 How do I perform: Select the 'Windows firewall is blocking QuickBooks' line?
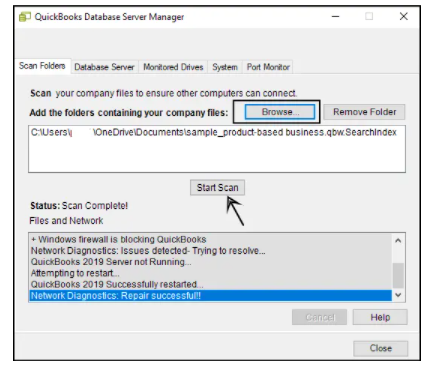coord(210,239)
